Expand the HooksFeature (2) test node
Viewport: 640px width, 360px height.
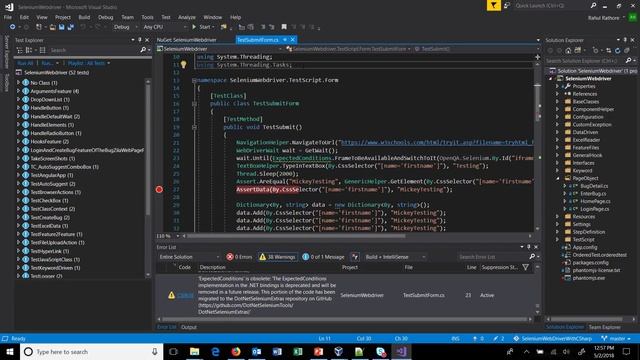pos(18,141)
